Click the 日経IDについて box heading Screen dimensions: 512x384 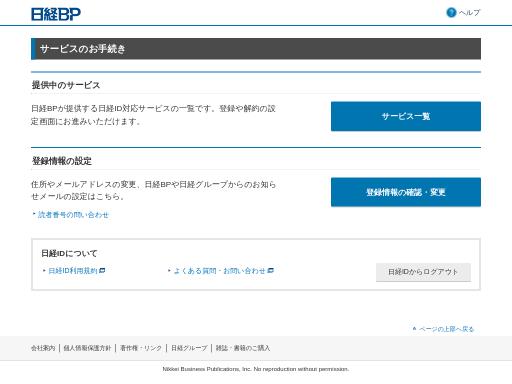[x=69, y=254]
